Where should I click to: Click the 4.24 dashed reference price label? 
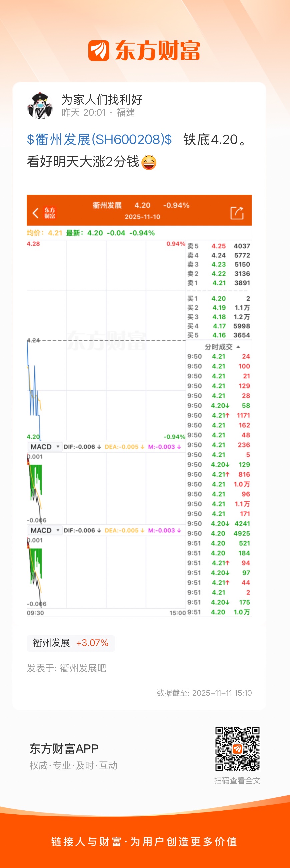(x=34, y=340)
